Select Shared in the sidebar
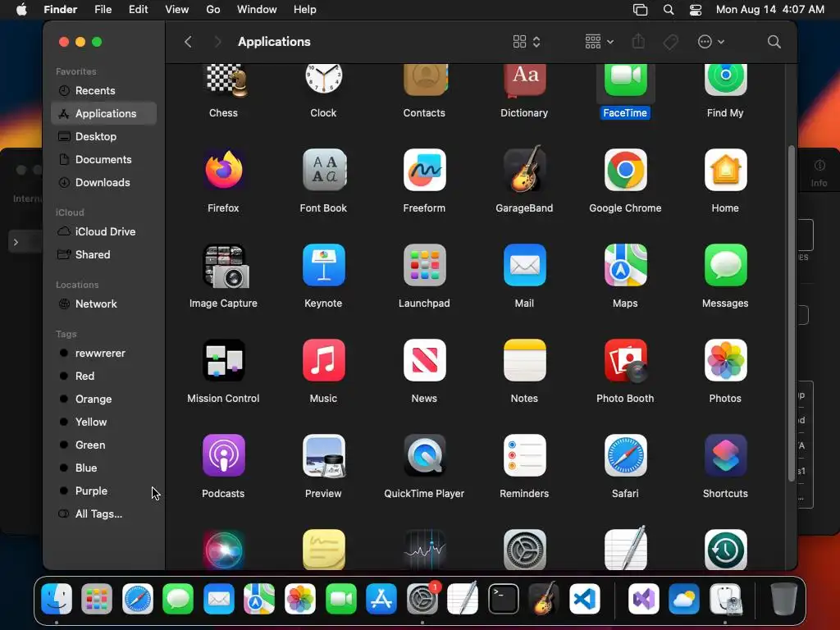 pos(104,254)
